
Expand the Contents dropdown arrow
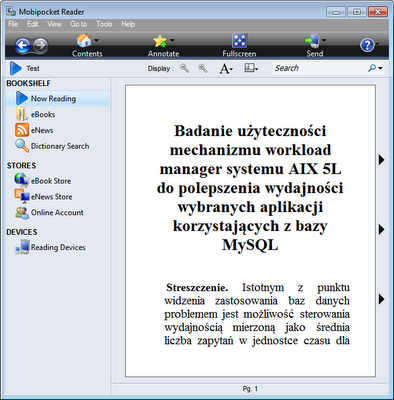pyautogui.click(x=96, y=40)
